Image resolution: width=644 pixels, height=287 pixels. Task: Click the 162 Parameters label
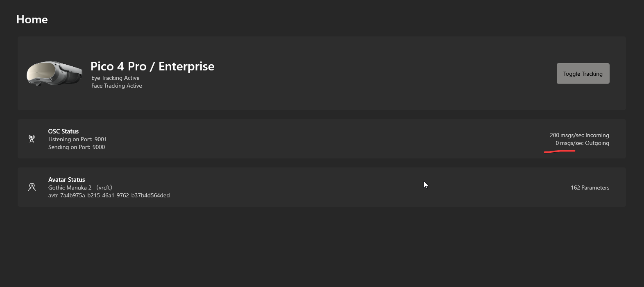pos(590,188)
